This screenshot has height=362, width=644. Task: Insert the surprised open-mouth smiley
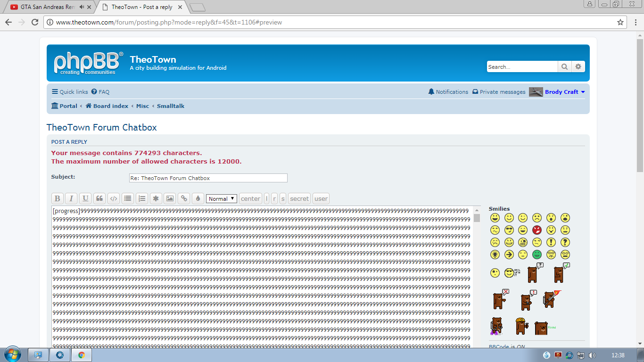coord(551,218)
